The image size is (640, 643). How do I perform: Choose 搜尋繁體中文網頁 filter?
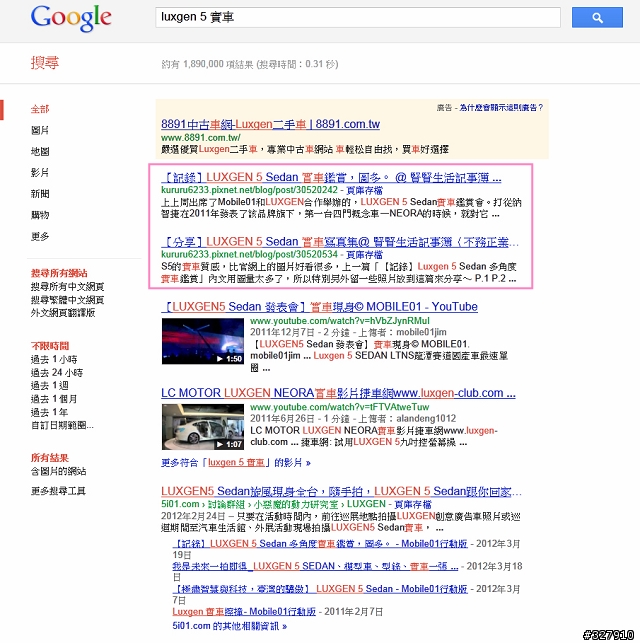pos(67,300)
